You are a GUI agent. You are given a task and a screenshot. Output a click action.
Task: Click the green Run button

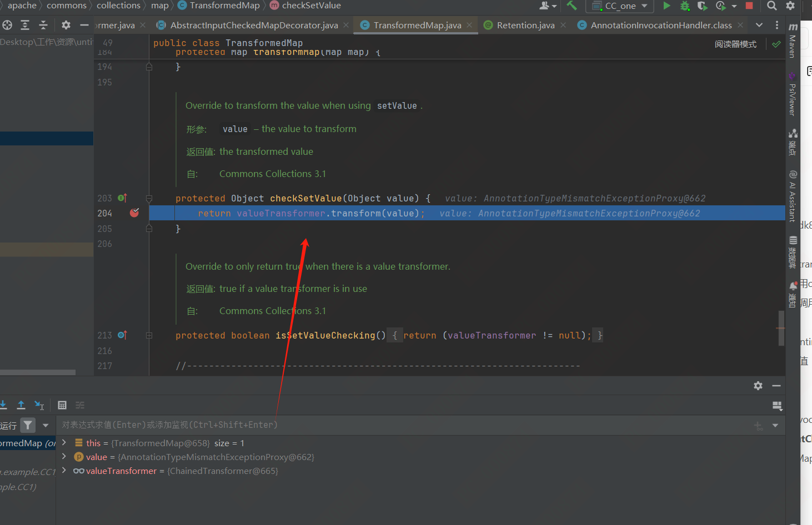click(666, 6)
